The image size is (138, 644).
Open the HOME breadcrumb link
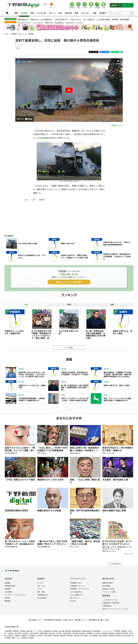[6, 34]
